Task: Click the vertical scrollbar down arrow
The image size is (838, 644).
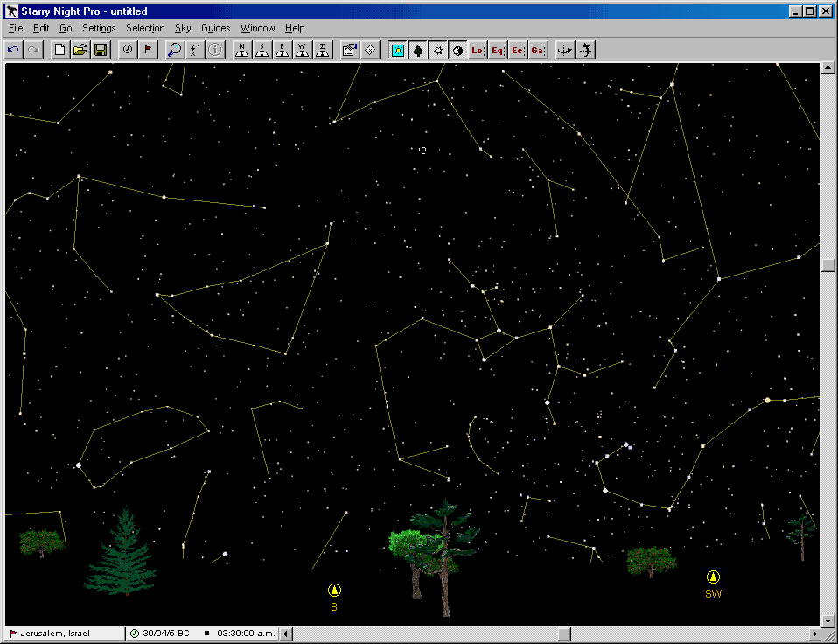Action: tap(828, 620)
